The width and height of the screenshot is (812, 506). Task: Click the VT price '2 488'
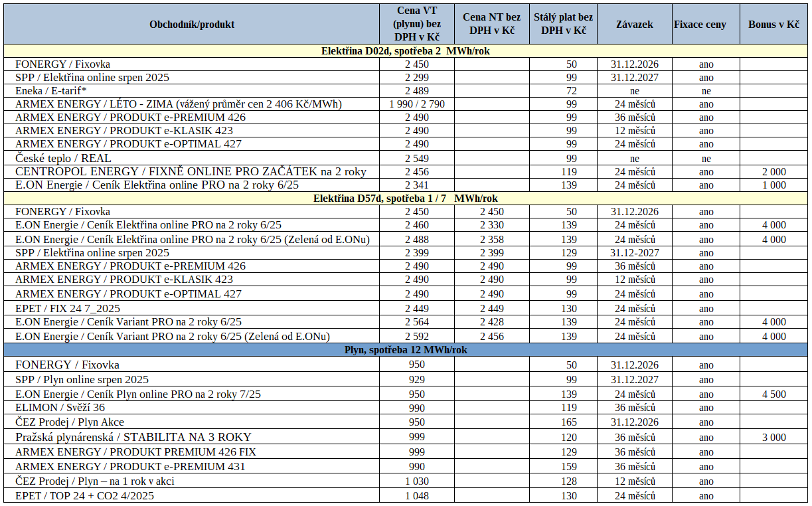click(x=417, y=239)
